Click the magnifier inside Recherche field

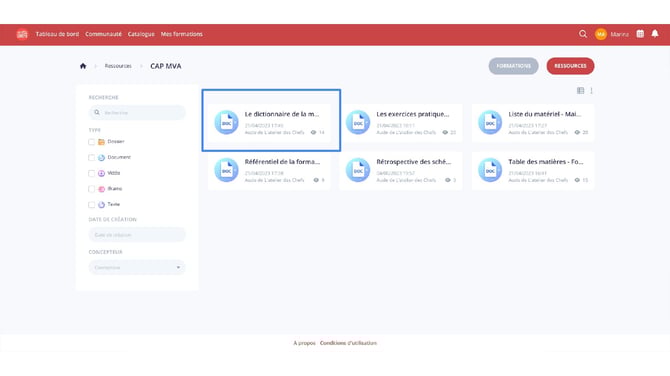pyautogui.click(x=97, y=112)
